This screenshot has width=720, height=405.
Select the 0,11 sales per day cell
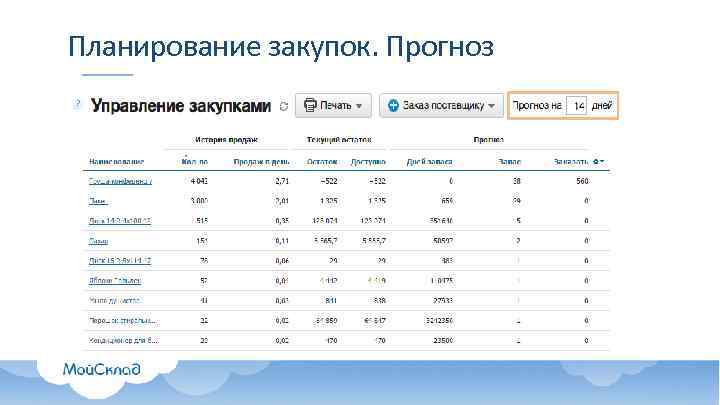(282, 241)
